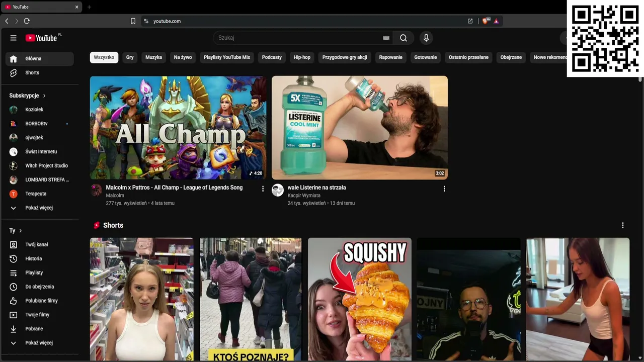Click the magnifier search button
The height and width of the screenshot is (362, 644).
coord(404,38)
